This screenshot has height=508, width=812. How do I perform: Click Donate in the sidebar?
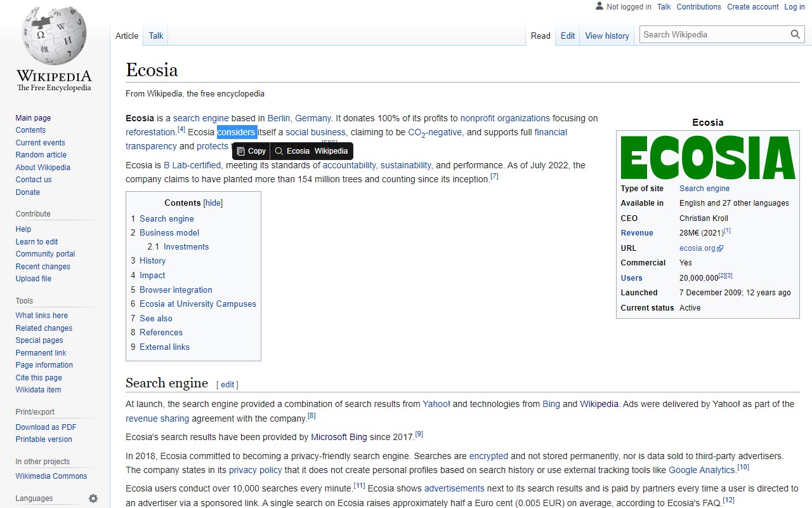[x=28, y=192]
